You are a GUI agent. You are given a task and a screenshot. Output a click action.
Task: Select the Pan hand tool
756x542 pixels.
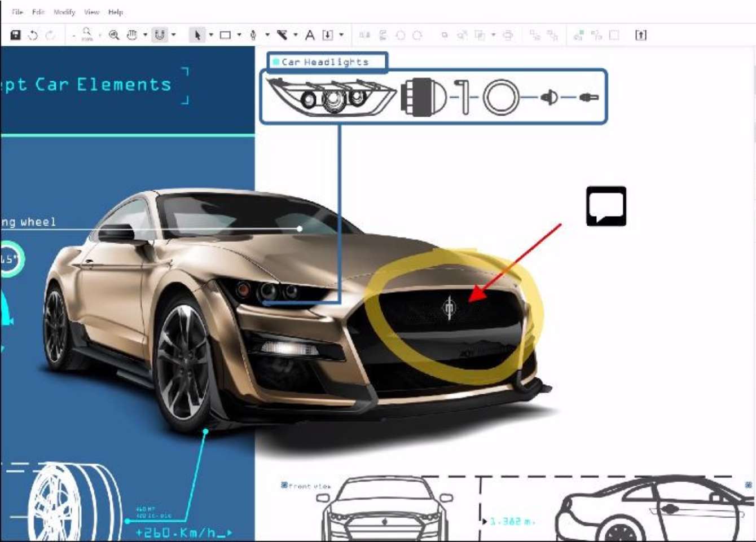point(131,35)
